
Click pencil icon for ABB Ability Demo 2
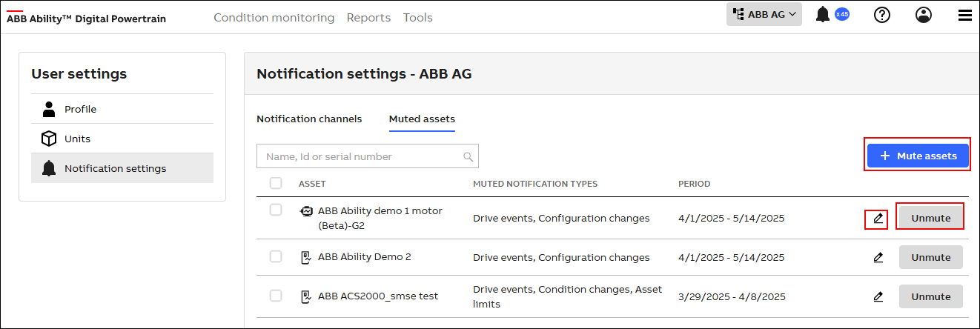[x=878, y=257]
